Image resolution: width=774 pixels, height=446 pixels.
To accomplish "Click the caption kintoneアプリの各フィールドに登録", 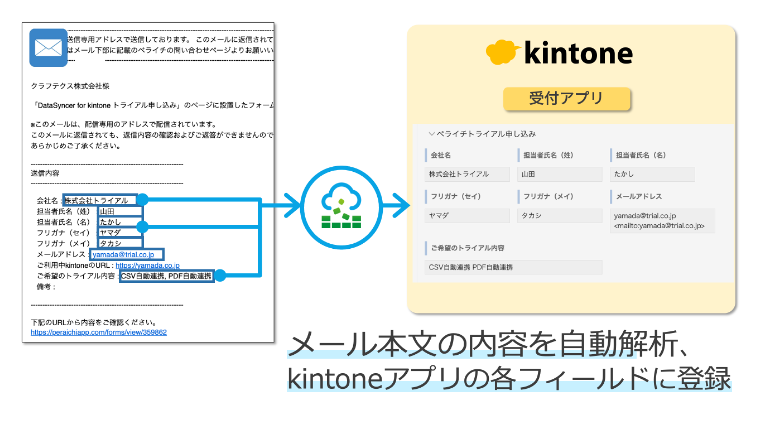I will (509, 379).
